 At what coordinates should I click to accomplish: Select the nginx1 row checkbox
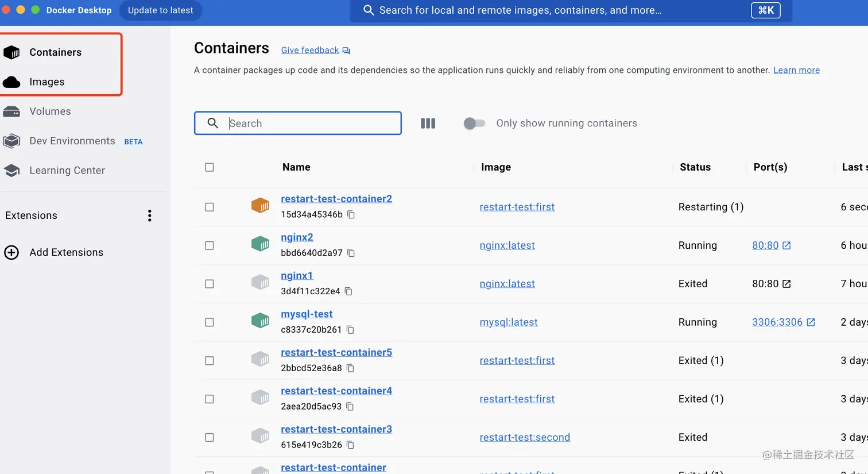210,284
